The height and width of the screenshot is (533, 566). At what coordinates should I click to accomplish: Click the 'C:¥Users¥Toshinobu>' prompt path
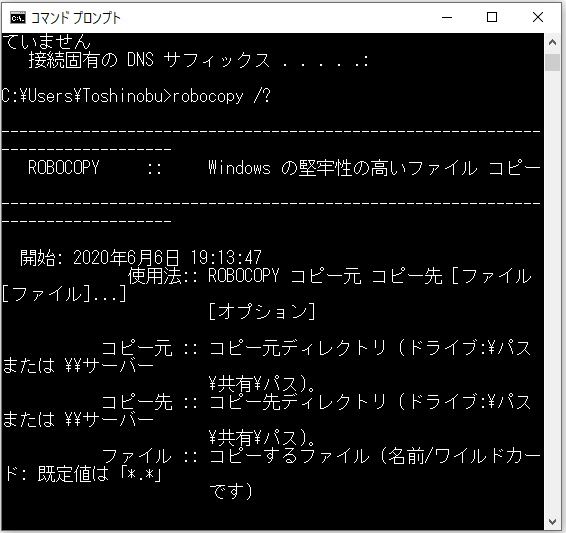click(x=87, y=96)
